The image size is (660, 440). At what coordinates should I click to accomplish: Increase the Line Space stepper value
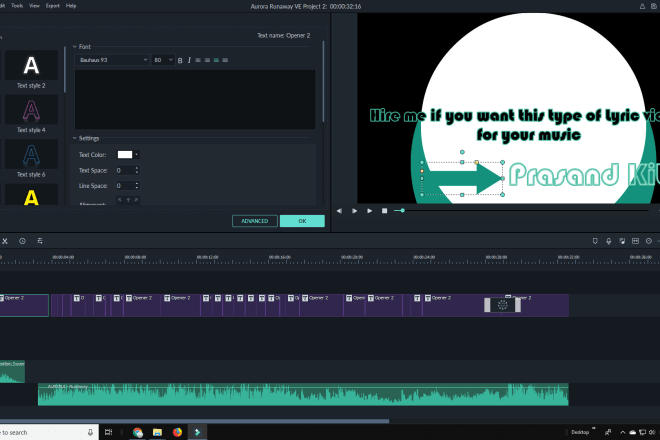click(137, 183)
